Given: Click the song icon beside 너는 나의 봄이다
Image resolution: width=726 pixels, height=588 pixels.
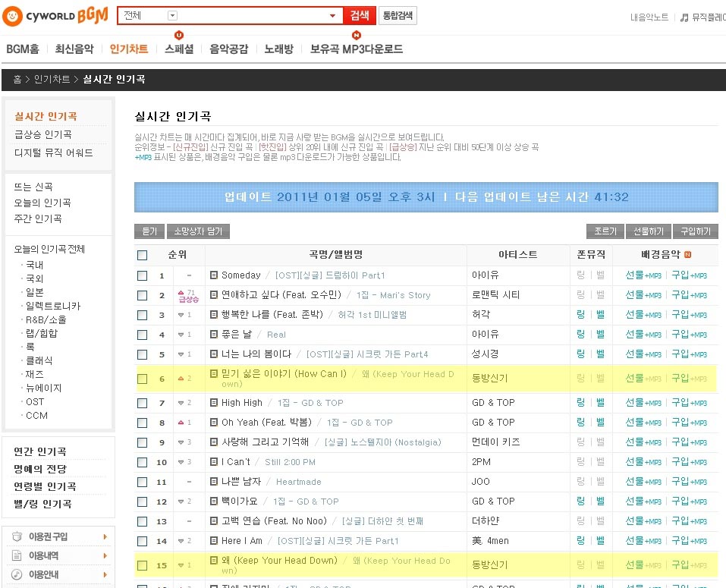Looking at the screenshot, I should [214, 354].
